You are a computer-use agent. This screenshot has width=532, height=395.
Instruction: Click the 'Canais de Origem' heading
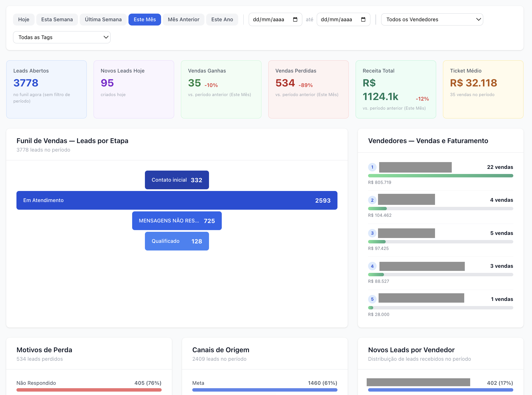221,350
